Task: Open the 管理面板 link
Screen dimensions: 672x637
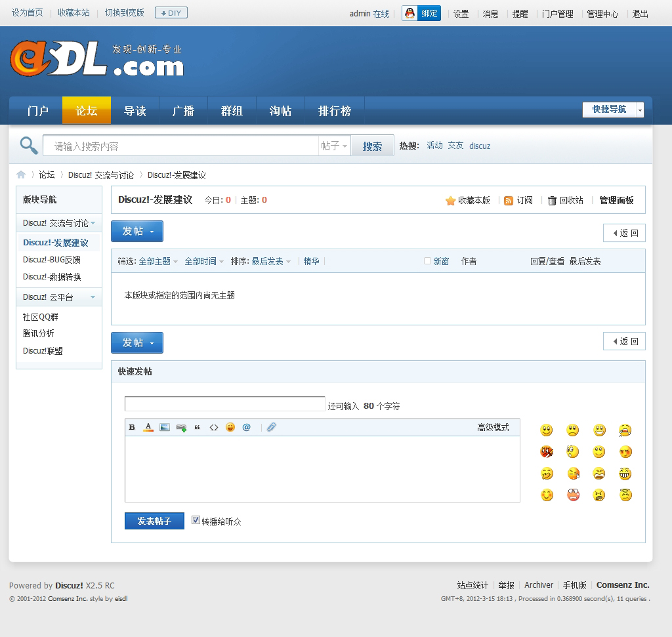Action: click(616, 201)
